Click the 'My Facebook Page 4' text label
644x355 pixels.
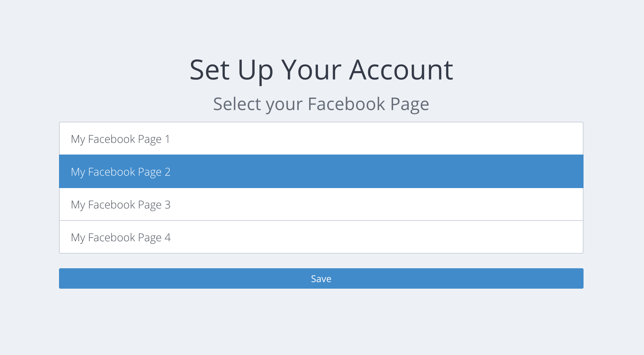click(x=121, y=238)
